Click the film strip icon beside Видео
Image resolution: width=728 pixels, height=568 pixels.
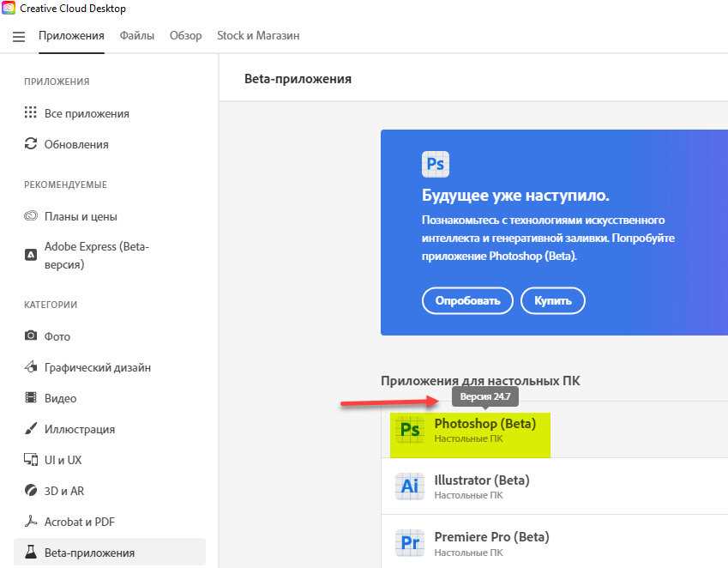pyautogui.click(x=31, y=397)
